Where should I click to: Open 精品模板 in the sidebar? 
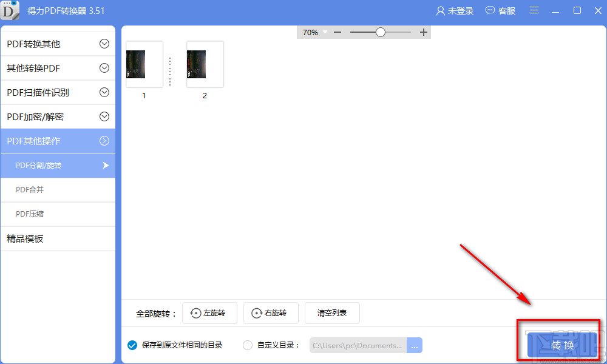coord(58,238)
